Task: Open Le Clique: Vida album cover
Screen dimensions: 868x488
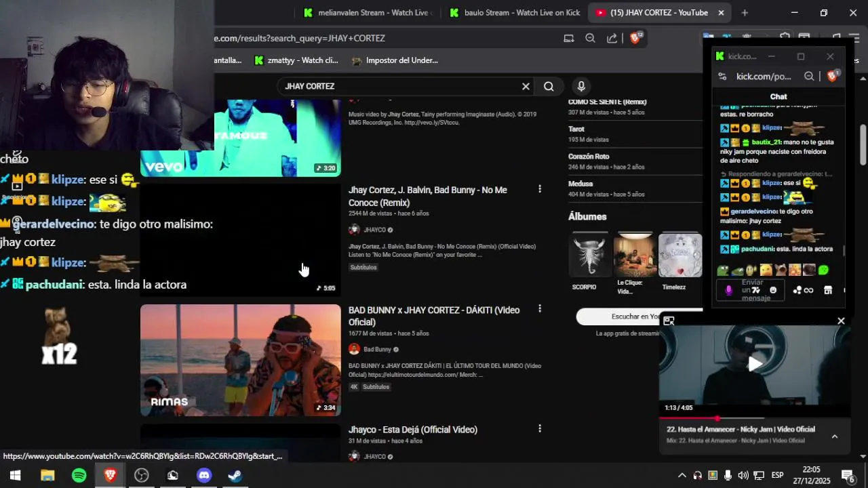Action: point(635,255)
